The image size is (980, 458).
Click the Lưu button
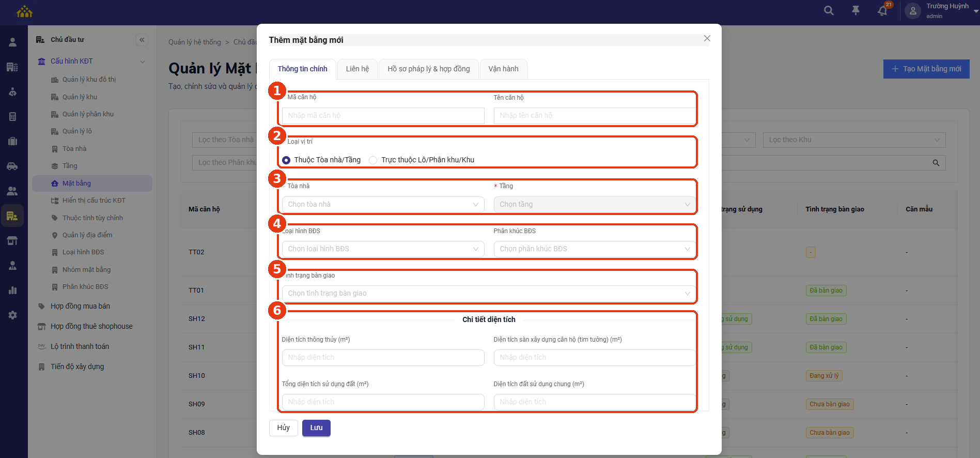[316, 428]
